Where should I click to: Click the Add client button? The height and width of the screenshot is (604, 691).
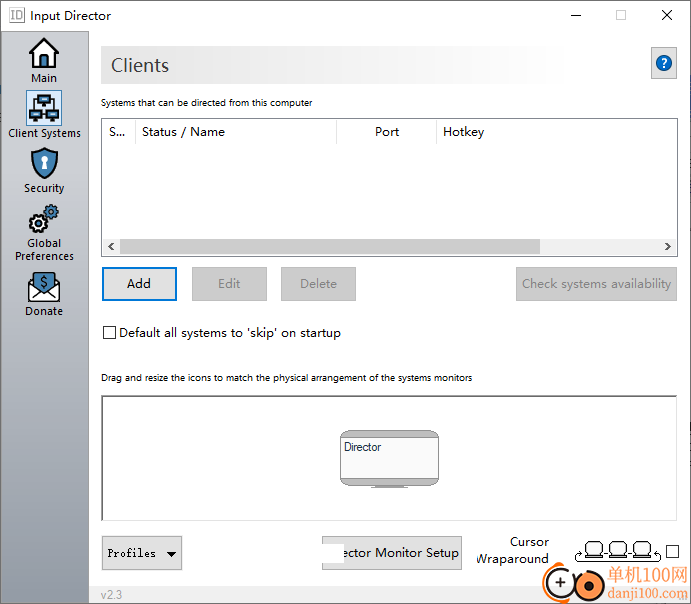pyautogui.click(x=139, y=284)
